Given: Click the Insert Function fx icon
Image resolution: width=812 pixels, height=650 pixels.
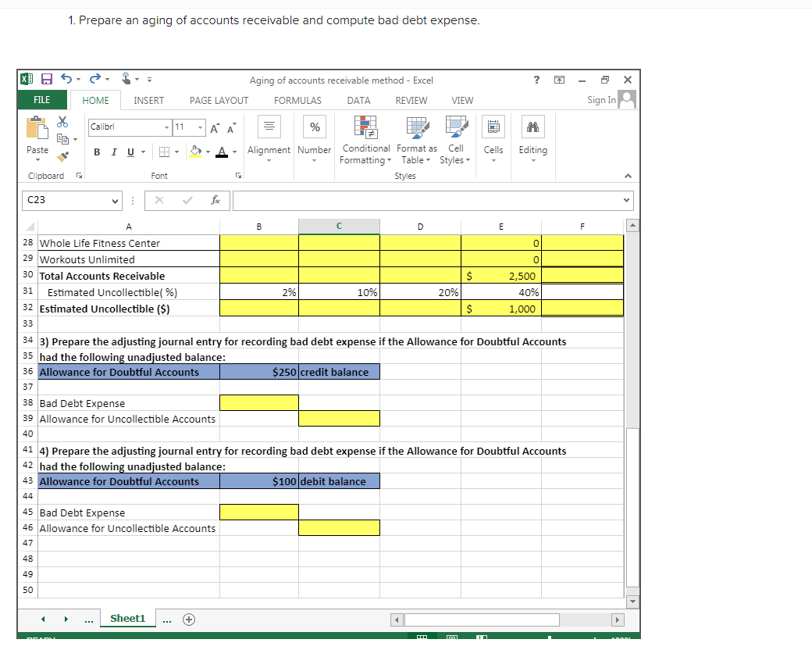Looking at the screenshot, I should click(x=215, y=200).
